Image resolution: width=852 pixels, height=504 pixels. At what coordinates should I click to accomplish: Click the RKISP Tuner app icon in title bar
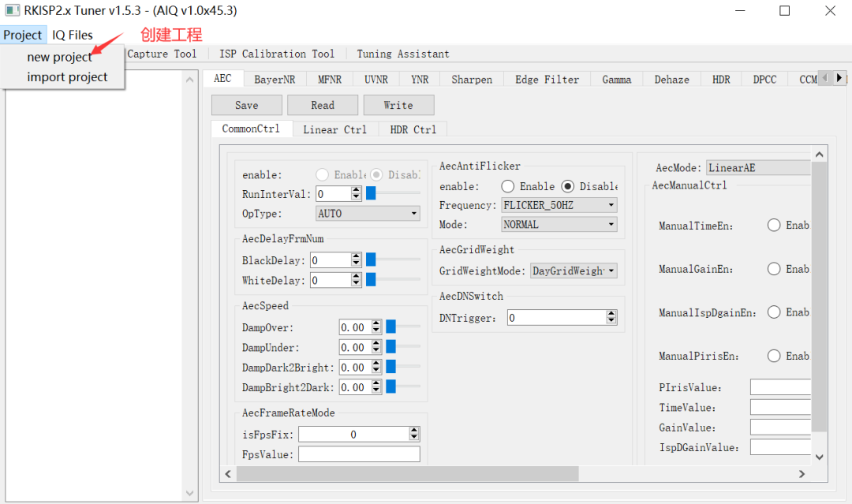tap(13, 10)
